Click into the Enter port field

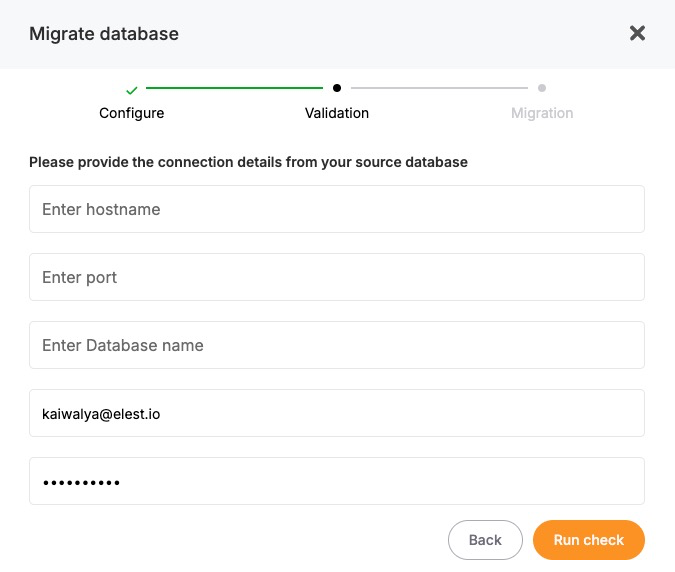point(337,277)
